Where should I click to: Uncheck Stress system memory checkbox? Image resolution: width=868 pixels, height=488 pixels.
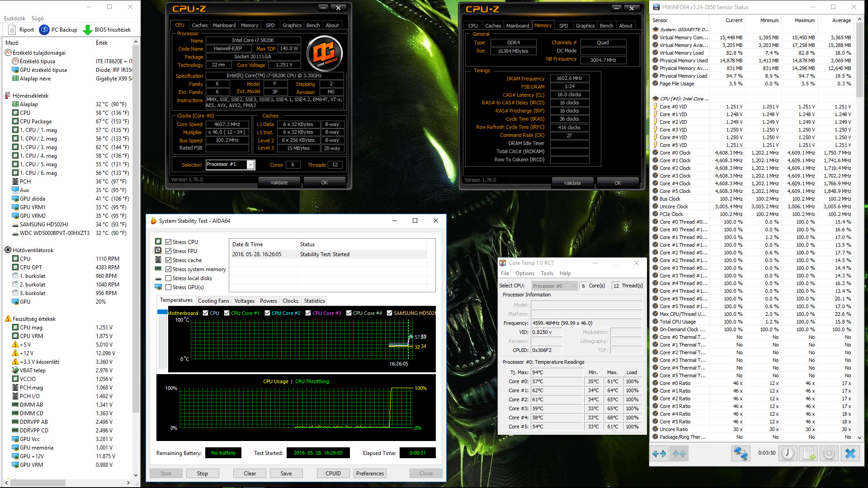[169, 269]
